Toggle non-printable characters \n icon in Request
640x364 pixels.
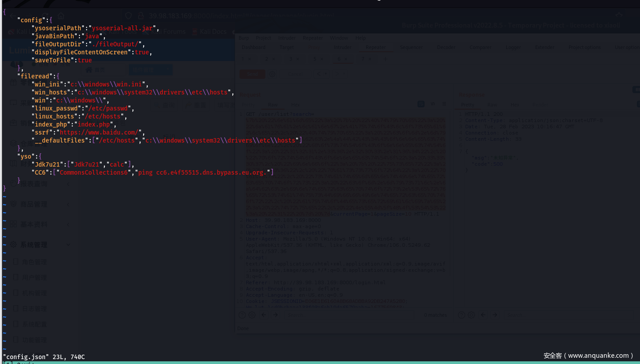433,104
